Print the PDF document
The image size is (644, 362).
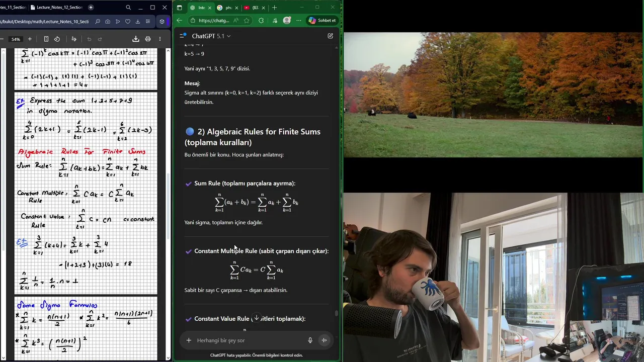(x=147, y=39)
